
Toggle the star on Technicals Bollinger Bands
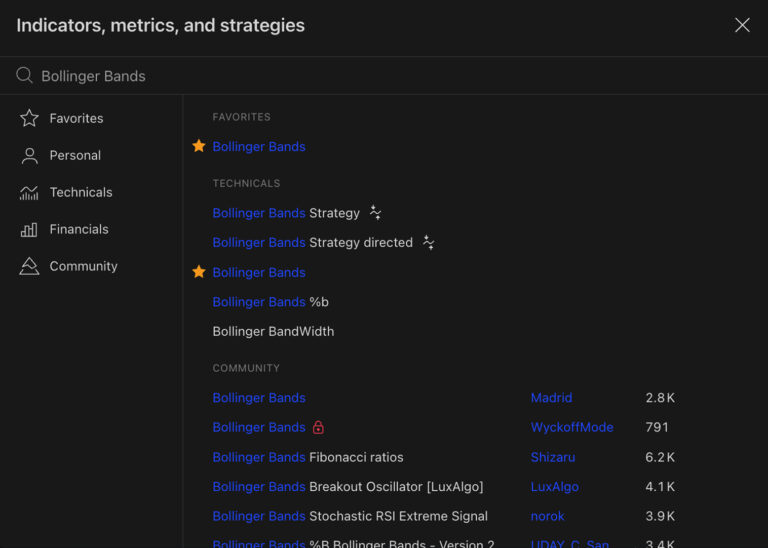199,272
